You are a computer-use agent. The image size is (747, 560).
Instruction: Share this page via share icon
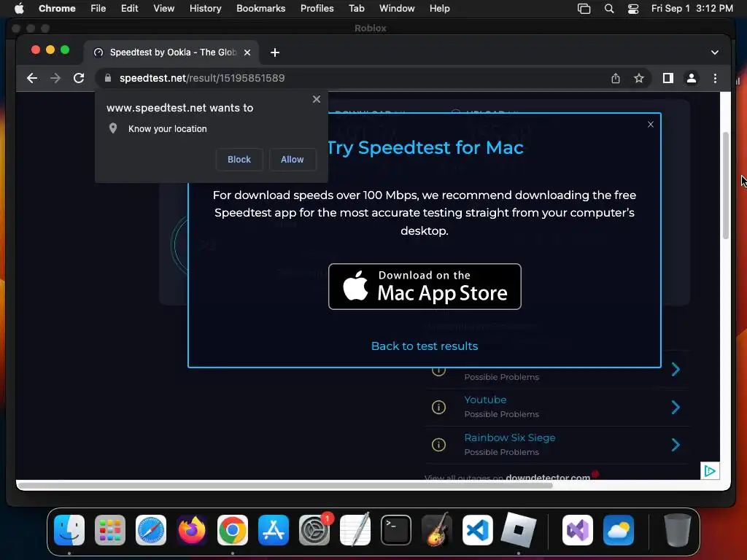[x=616, y=78]
